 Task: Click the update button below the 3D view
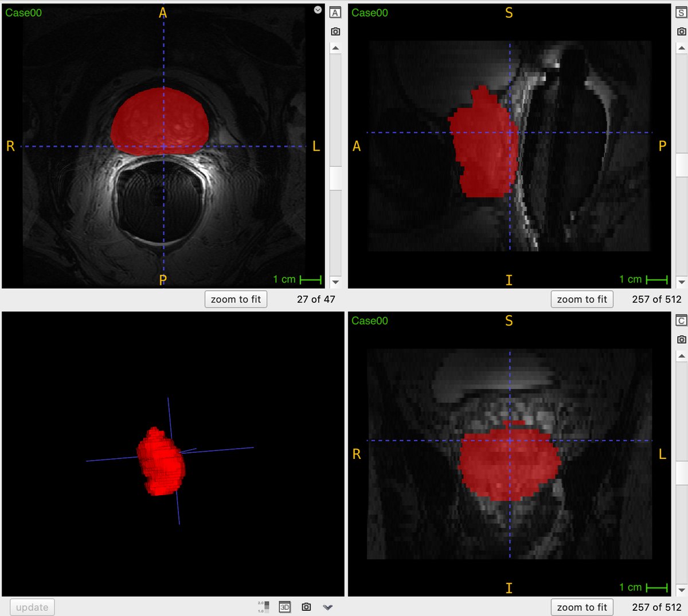32,607
